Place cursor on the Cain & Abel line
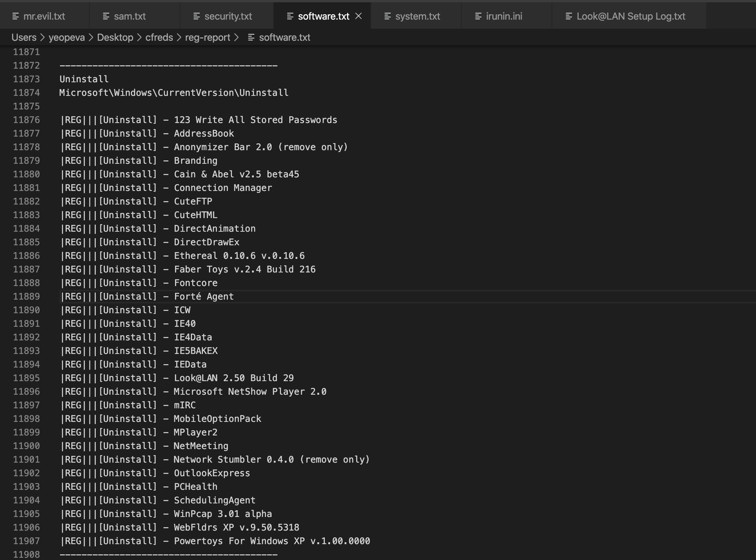The width and height of the screenshot is (756, 560). (236, 174)
